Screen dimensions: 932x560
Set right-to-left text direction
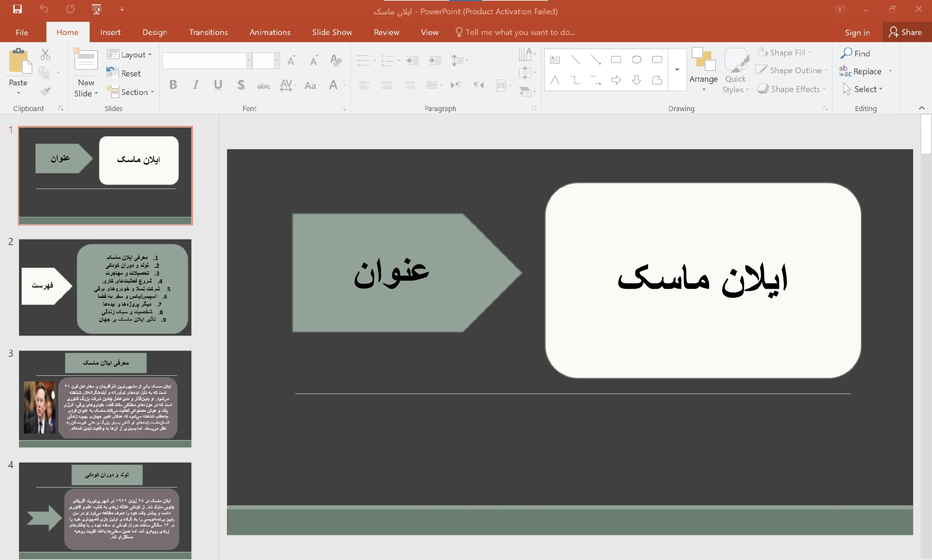coord(478,85)
